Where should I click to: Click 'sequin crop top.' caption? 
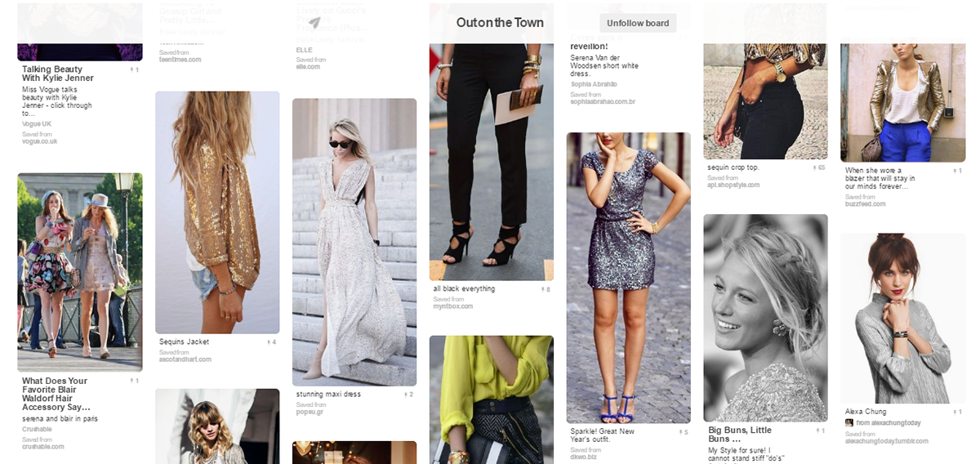point(733,167)
